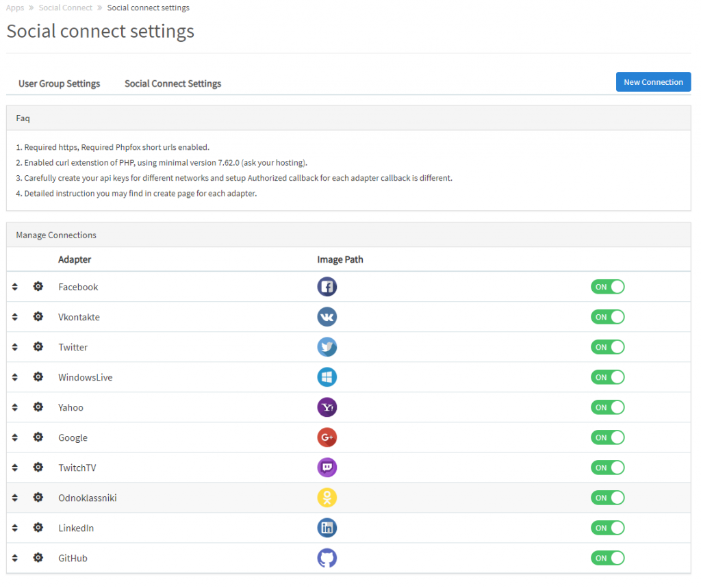Click the GitHub adapter icon

(x=327, y=558)
